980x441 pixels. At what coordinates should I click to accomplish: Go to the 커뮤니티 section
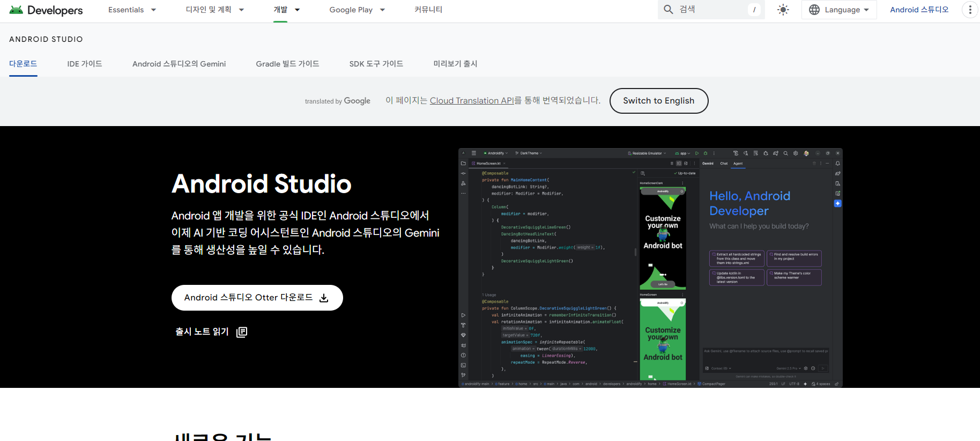428,10
